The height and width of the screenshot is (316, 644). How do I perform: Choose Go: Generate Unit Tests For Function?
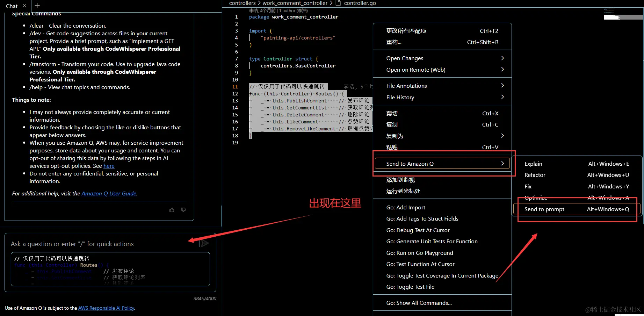442,241
